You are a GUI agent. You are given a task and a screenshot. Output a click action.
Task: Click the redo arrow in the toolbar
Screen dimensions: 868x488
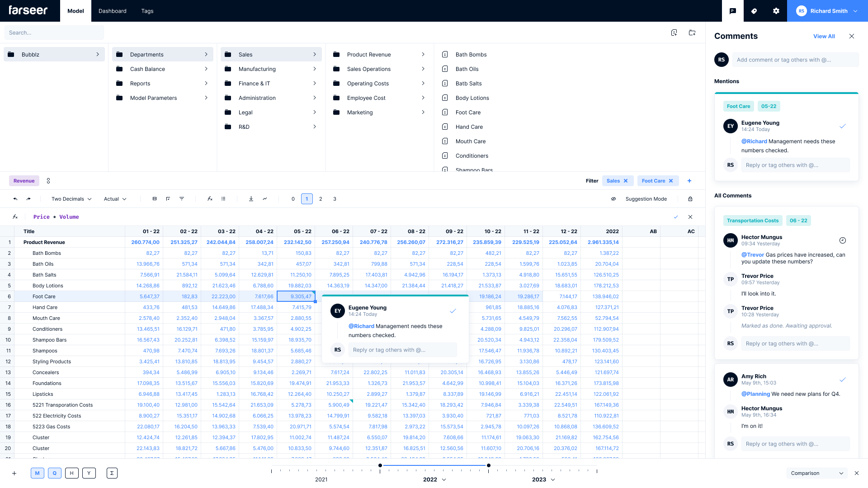pos(28,199)
